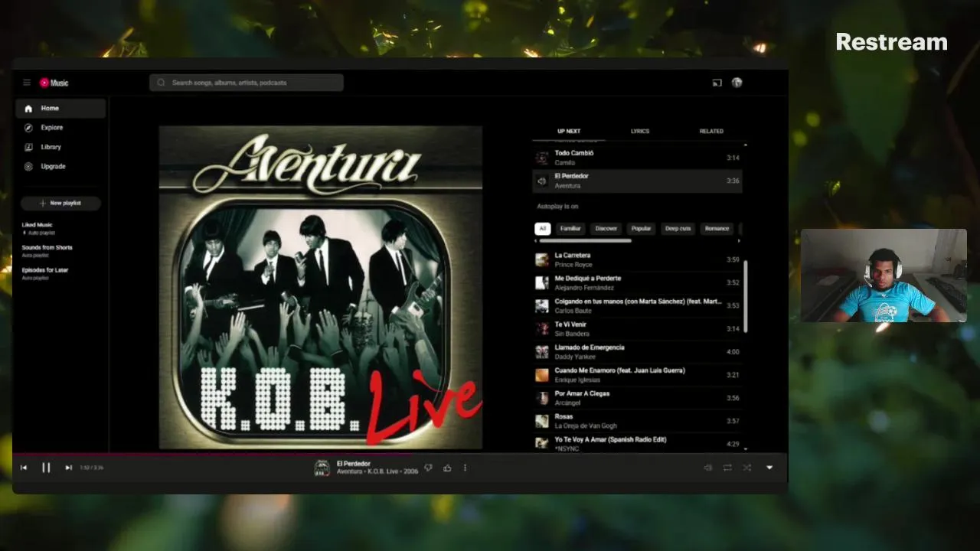Screen dimensions: 980x551
Task: Select the All filter chip
Action: (x=542, y=228)
